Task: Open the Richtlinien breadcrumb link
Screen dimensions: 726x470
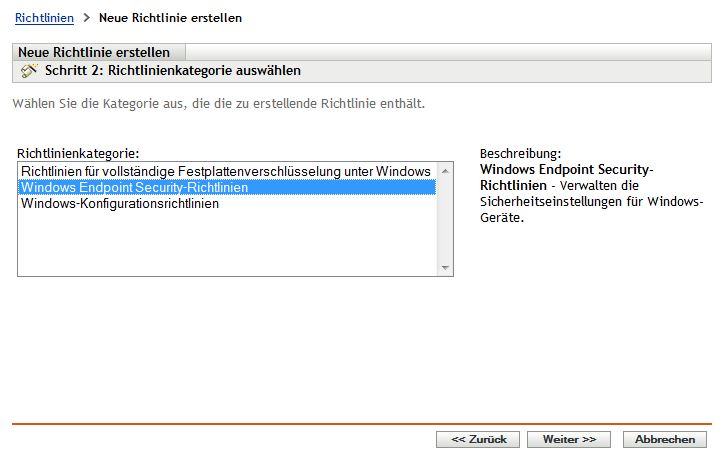Action: (x=44, y=18)
